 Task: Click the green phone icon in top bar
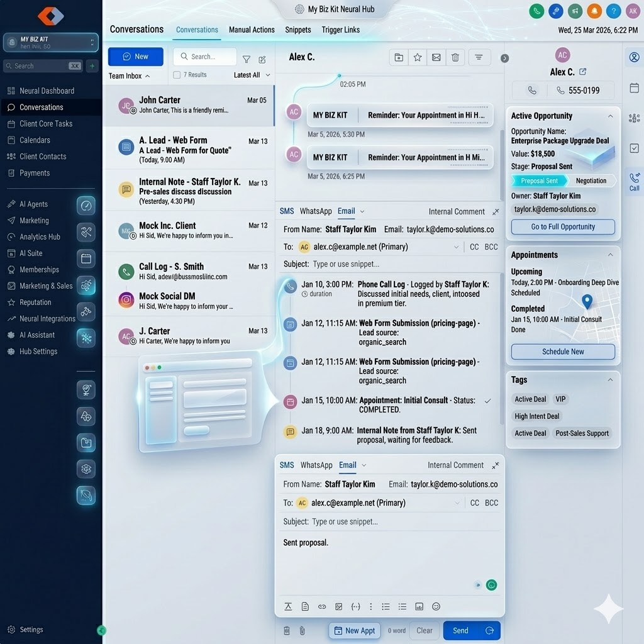tap(536, 11)
